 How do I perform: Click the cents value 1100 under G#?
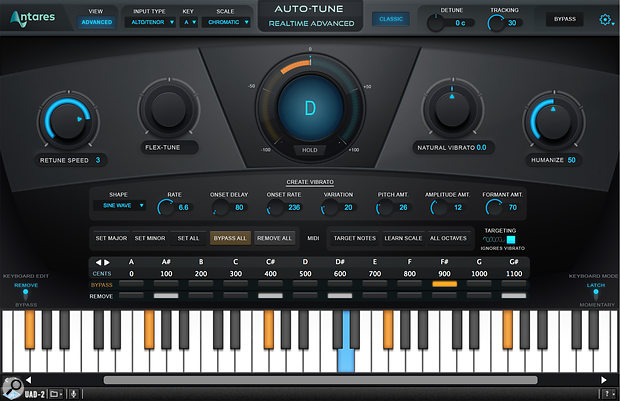pos(514,274)
